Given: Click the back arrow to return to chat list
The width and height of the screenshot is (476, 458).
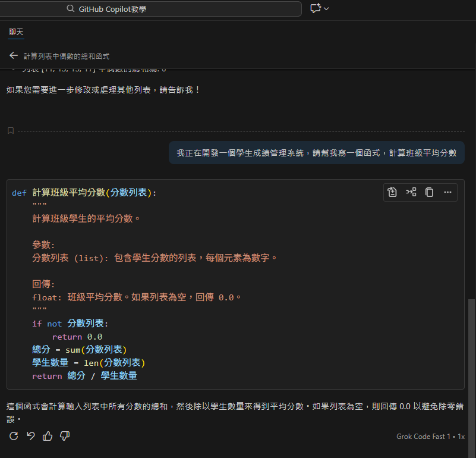Looking at the screenshot, I should (13, 55).
